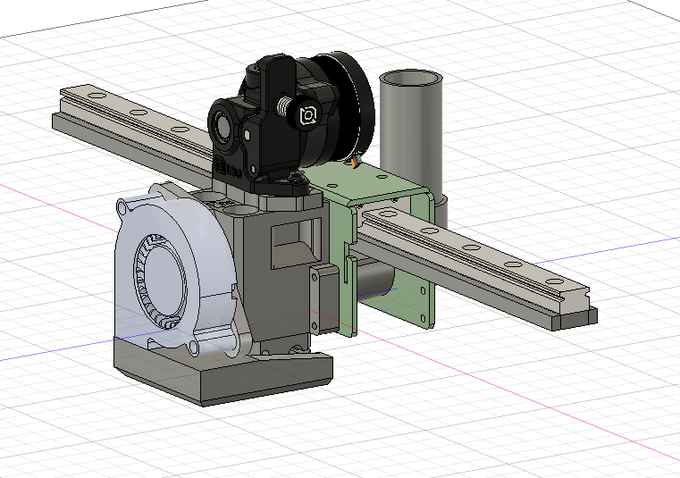Image resolution: width=680 pixels, height=478 pixels.
Task: Click the horizontal cylinder beneath the right rail
Action: point(376,278)
